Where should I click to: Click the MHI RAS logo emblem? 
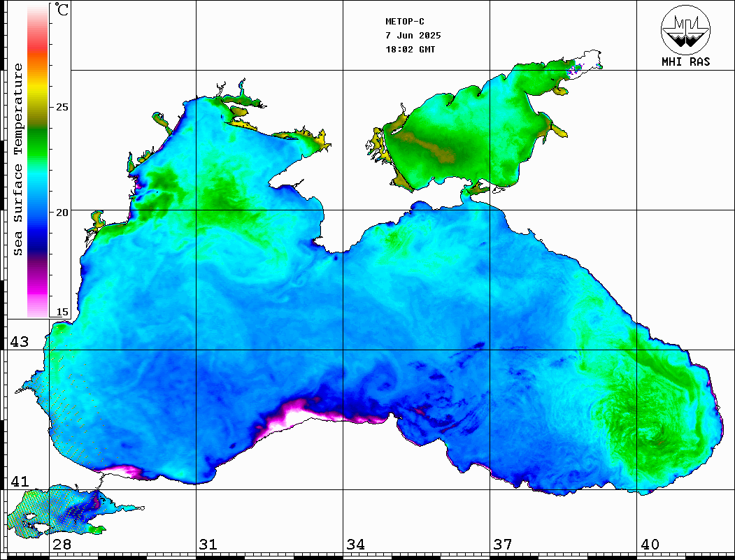(685, 29)
